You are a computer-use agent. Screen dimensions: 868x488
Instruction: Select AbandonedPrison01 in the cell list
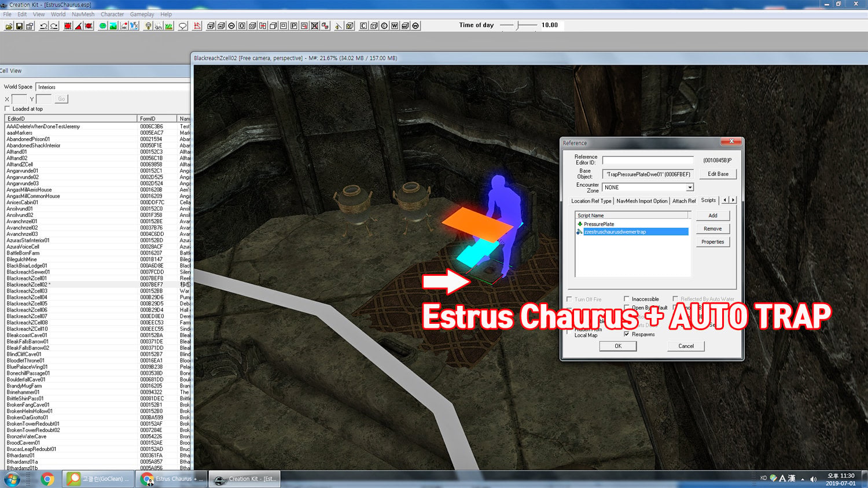tap(28, 139)
